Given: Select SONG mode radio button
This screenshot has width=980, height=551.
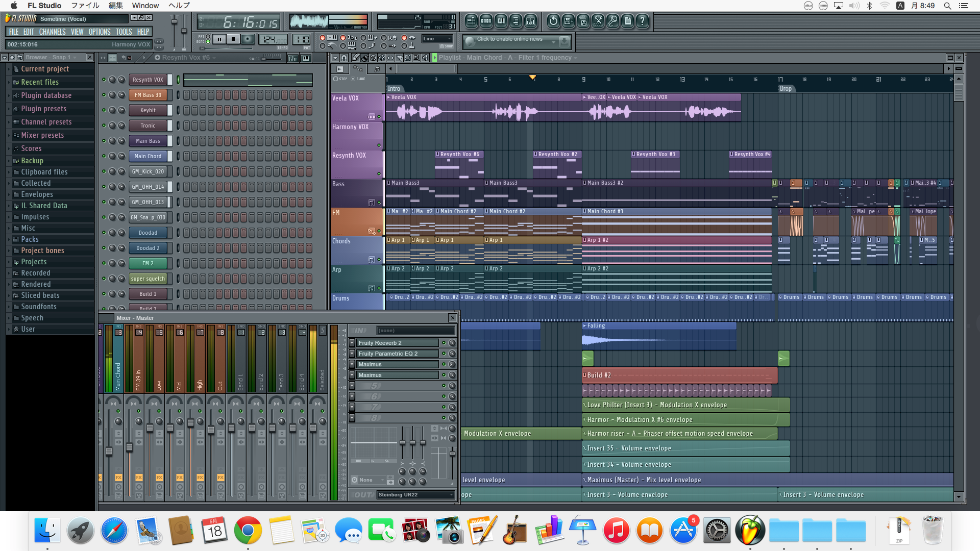Looking at the screenshot, I should coord(208,42).
